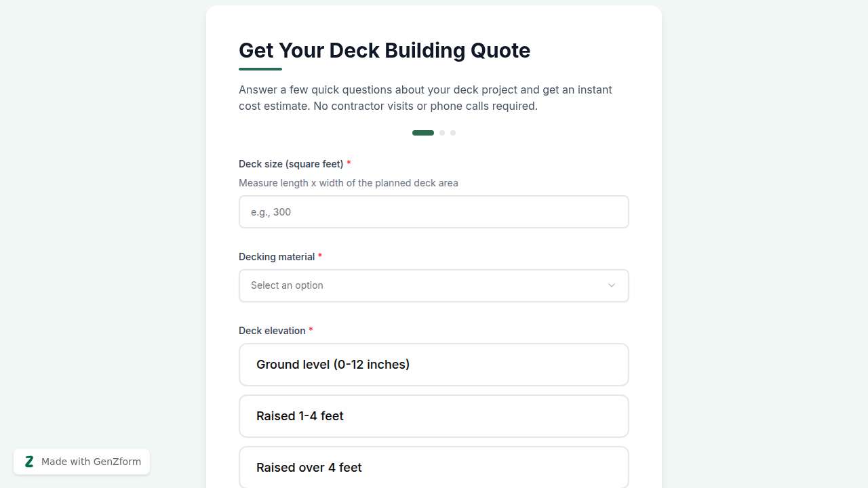Select "Ground level (0-12 inches)" elevation option
Image resolution: width=868 pixels, height=488 pixels.
[434, 365]
